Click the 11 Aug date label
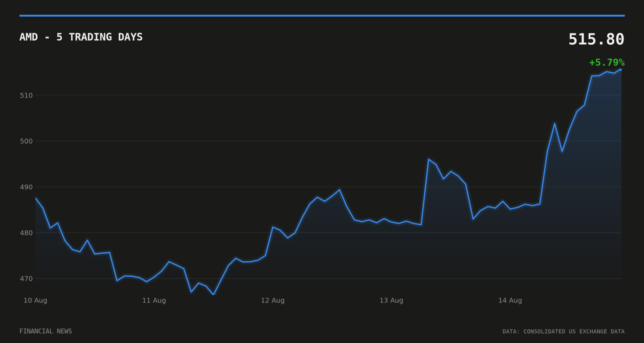Image resolution: width=644 pixels, height=343 pixels. [154, 300]
